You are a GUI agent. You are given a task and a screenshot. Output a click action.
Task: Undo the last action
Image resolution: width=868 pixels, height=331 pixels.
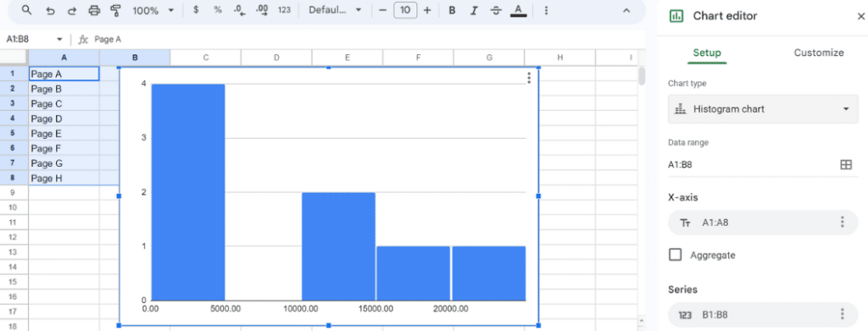click(50, 10)
